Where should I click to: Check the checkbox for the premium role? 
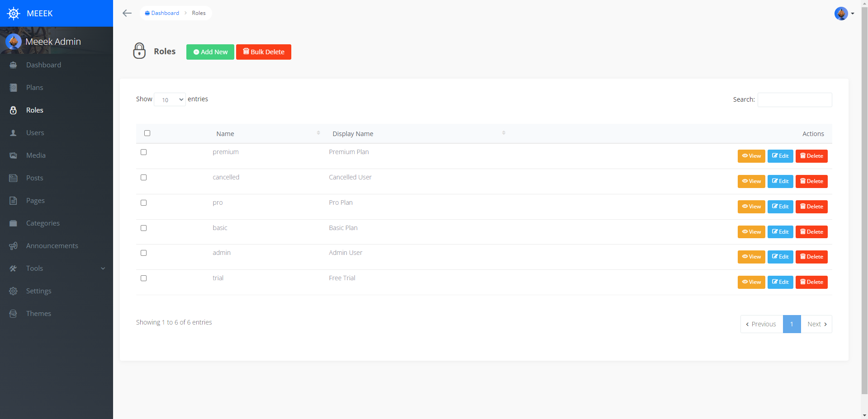click(143, 152)
